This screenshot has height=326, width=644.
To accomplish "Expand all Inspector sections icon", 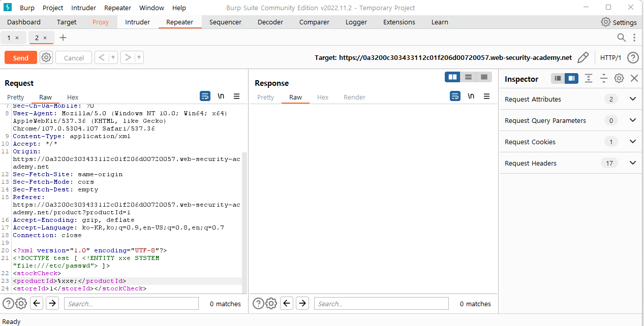I will pyautogui.click(x=589, y=78).
